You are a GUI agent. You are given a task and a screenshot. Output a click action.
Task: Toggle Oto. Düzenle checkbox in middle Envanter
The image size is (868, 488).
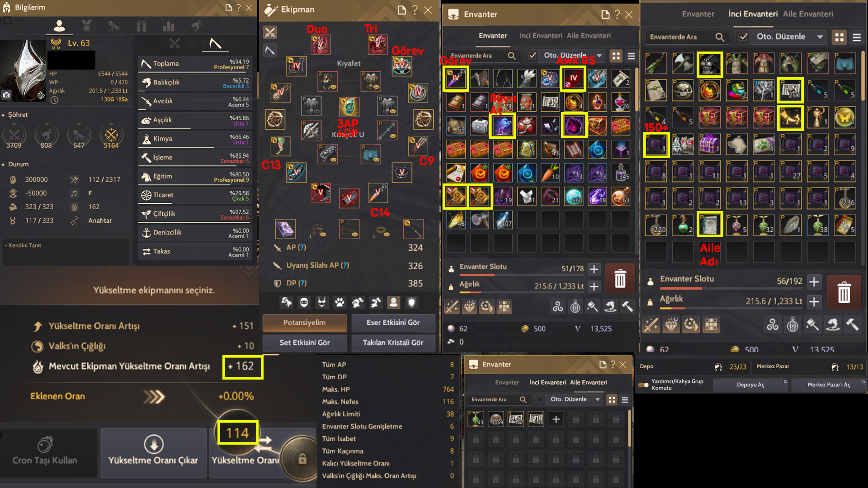click(x=533, y=56)
